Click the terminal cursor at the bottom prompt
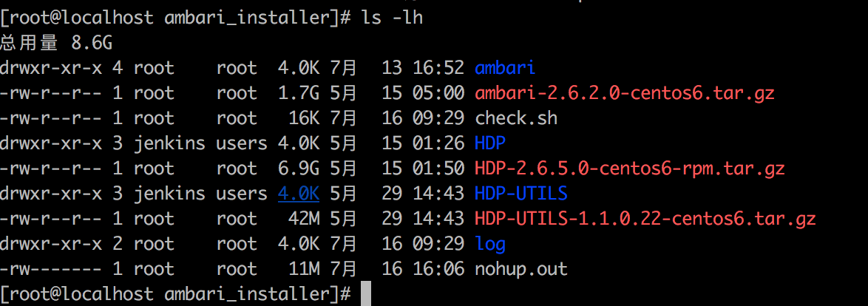868x306 pixels. coord(365,293)
